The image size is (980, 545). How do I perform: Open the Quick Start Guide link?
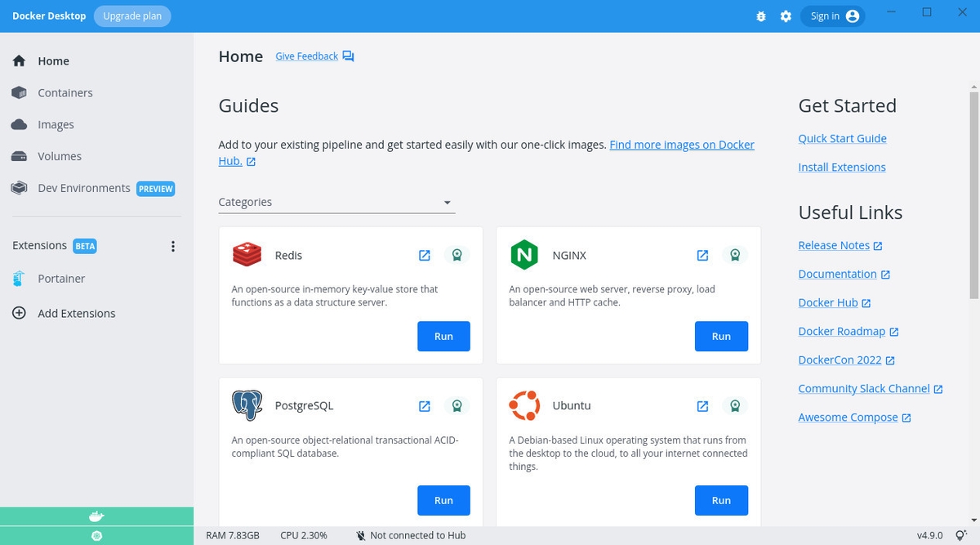tap(842, 139)
